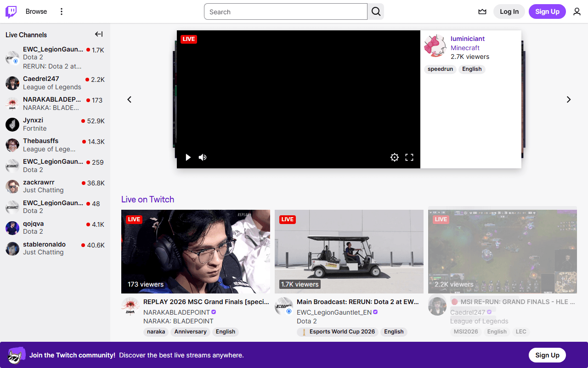Select the Esports World Cup 2026 tag
This screenshot has width=588, height=368.
338,332
